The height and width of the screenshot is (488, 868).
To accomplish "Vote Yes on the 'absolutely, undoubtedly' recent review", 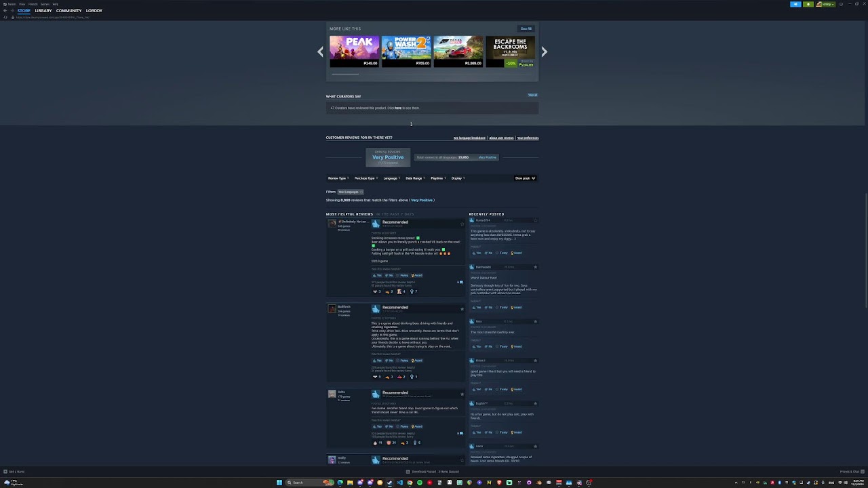I will coord(477,253).
